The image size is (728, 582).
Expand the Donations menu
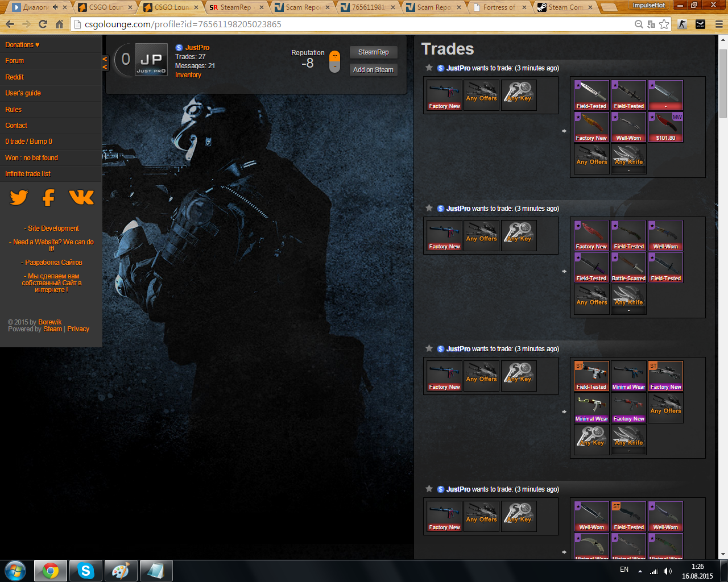(x=23, y=45)
